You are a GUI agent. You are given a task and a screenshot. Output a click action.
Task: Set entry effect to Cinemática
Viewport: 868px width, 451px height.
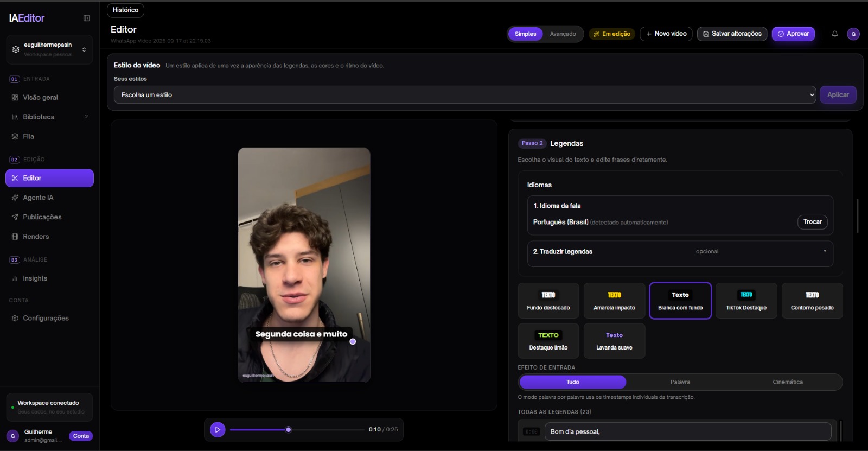pyautogui.click(x=788, y=382)
